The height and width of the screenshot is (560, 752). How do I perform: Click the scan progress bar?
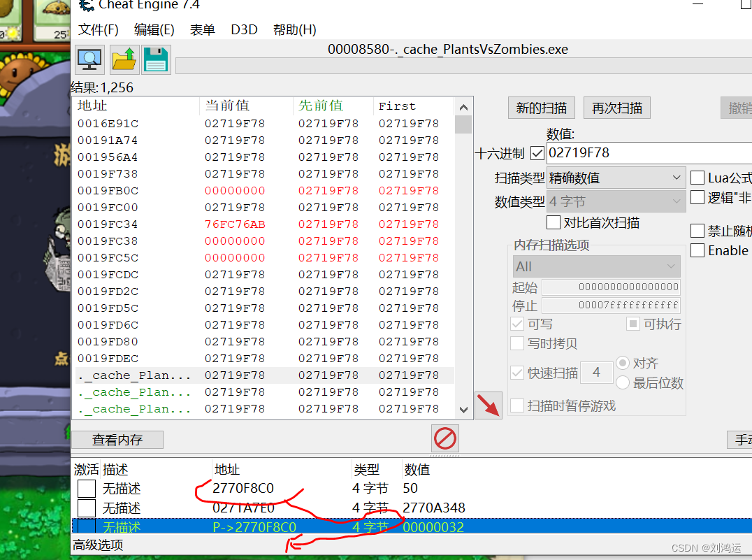coord(463,66)
